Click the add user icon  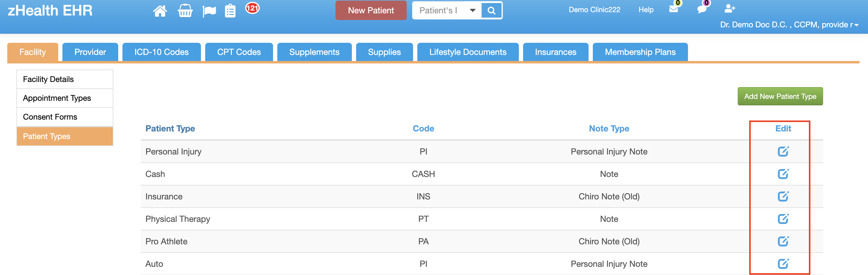729,8
